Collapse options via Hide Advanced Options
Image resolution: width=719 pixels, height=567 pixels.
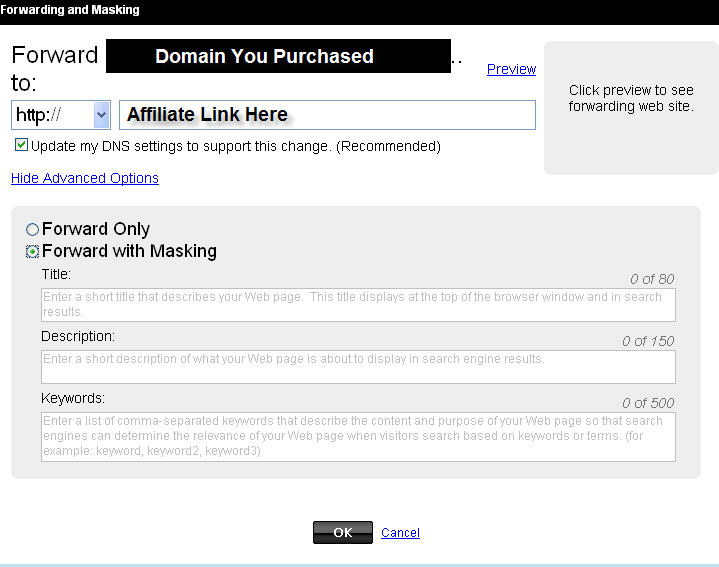pyautogui.click(x=85, y=178)
